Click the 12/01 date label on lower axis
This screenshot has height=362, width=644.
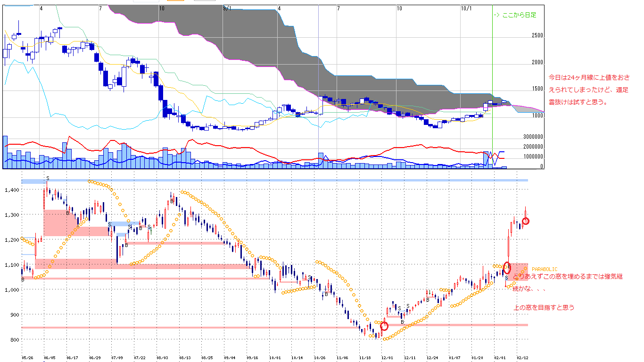click(x=387, y=358)
